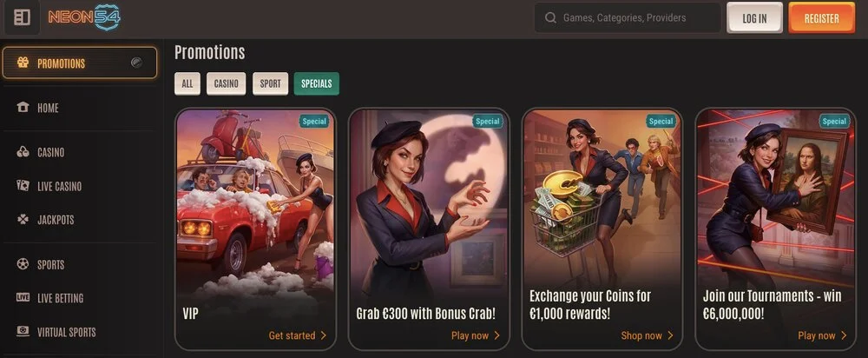Open Sports via the soccer ball icon
This screenshot has width=868, height=358.
23,264
